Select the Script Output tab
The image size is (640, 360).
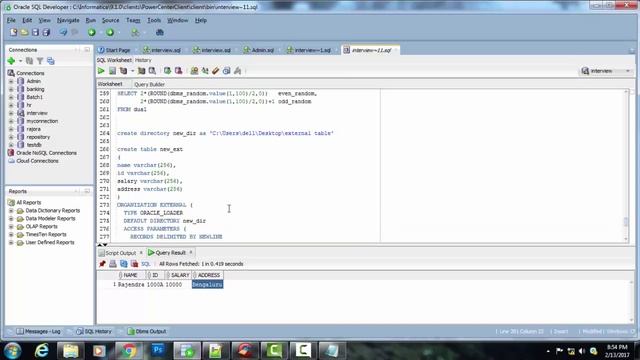117,253
